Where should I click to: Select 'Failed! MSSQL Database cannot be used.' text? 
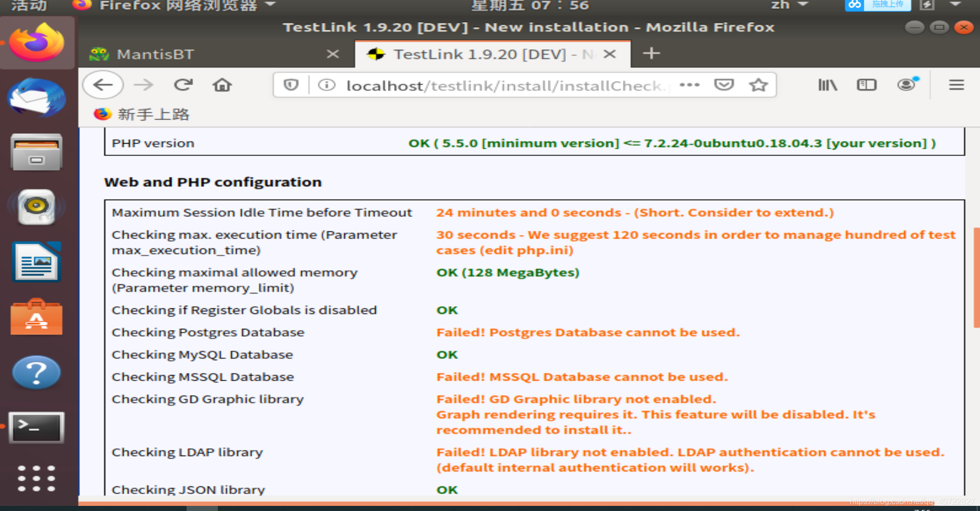[x=582, y=377]
